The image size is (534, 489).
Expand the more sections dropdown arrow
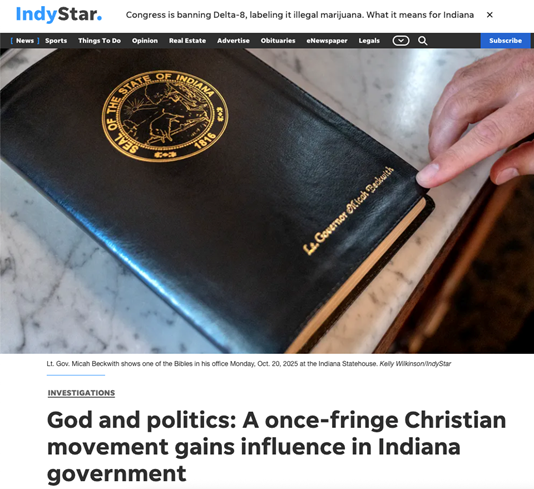pos(401,41)
